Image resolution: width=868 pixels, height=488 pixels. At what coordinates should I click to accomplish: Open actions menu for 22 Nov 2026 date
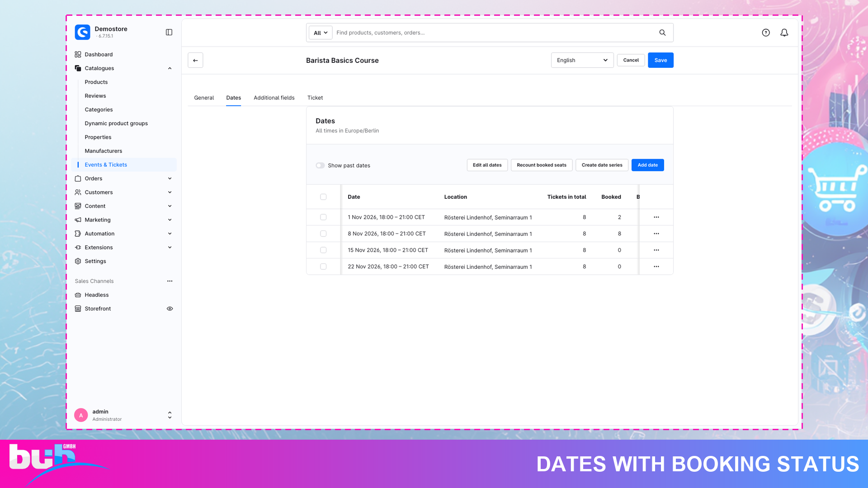[656, 267]
